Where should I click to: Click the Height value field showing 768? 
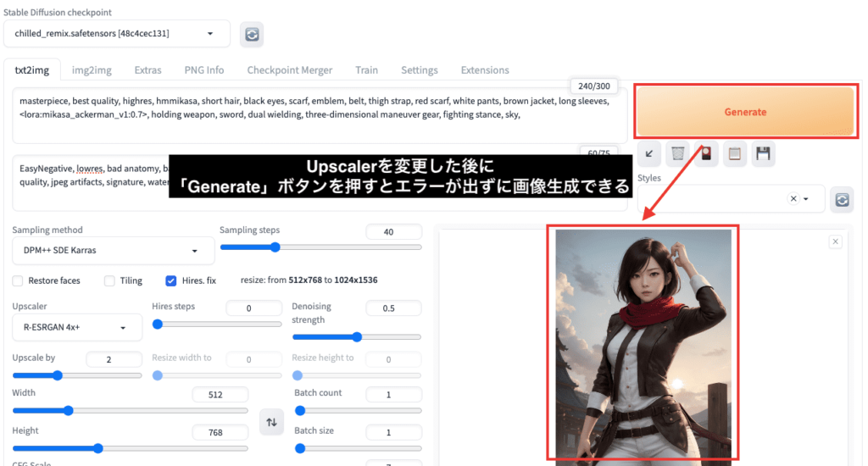[x=220, y=432]
